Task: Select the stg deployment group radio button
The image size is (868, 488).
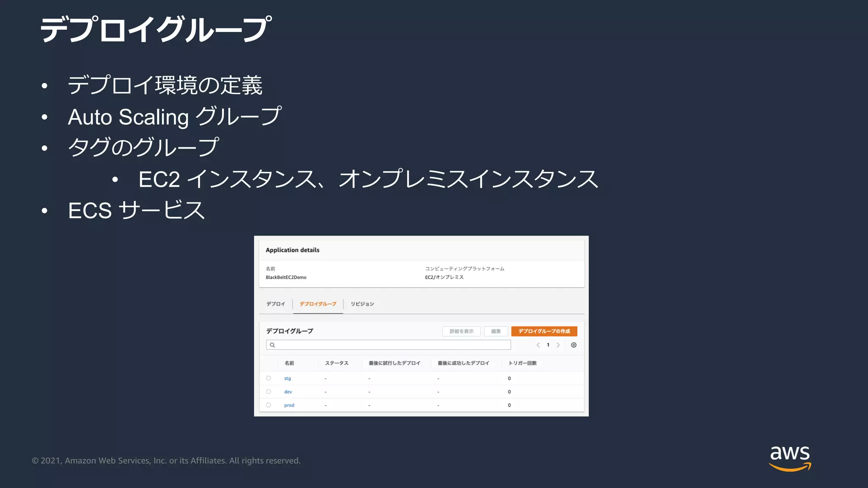Action: (x=268, y=378)
